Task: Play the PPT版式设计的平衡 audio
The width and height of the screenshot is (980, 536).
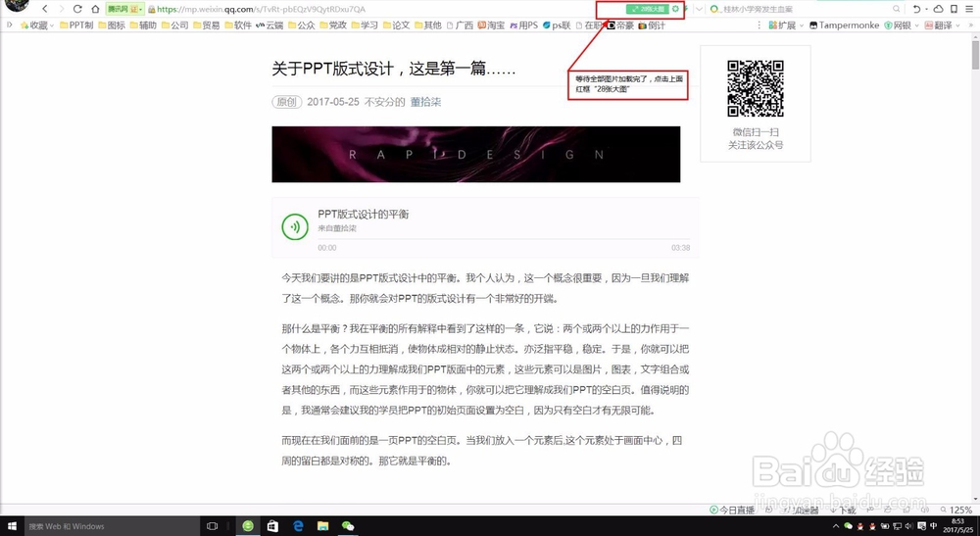Action: coord(295,226)
